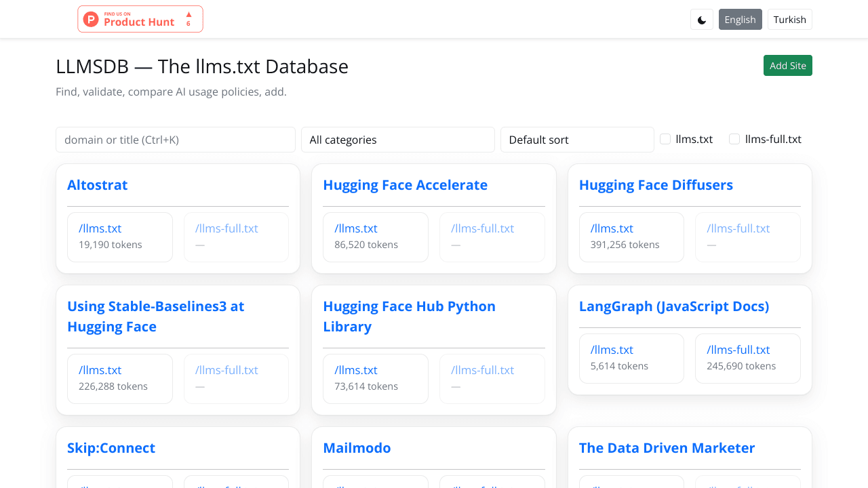Open Hugging Face Diffusers title link
868x488 pixels.
[656, 185]
